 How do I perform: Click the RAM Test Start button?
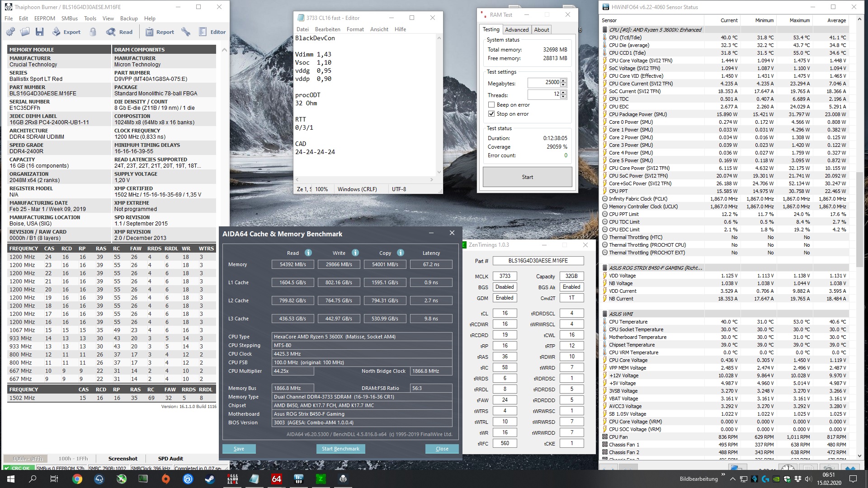[x=527, y=177]
